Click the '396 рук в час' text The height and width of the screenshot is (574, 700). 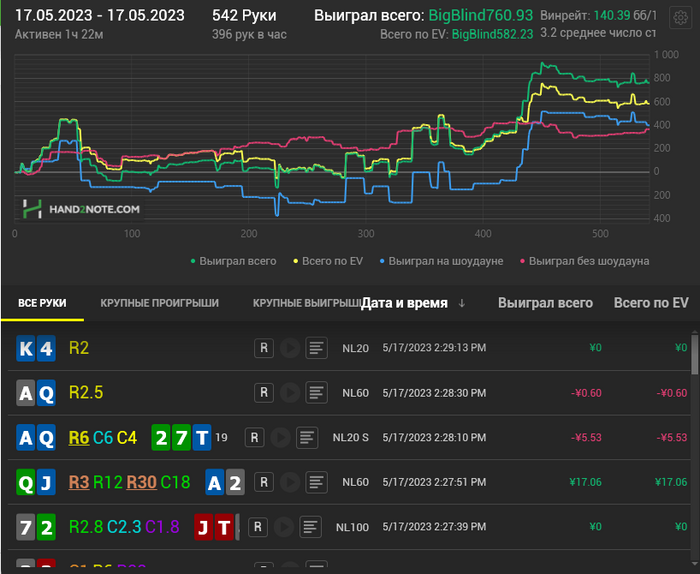(x=249, y=34)
